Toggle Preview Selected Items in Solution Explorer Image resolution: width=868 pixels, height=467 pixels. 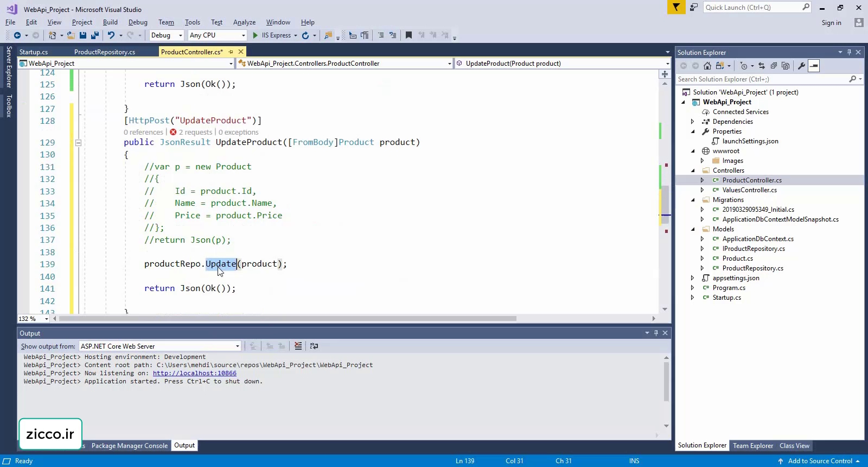click(814, 66)
